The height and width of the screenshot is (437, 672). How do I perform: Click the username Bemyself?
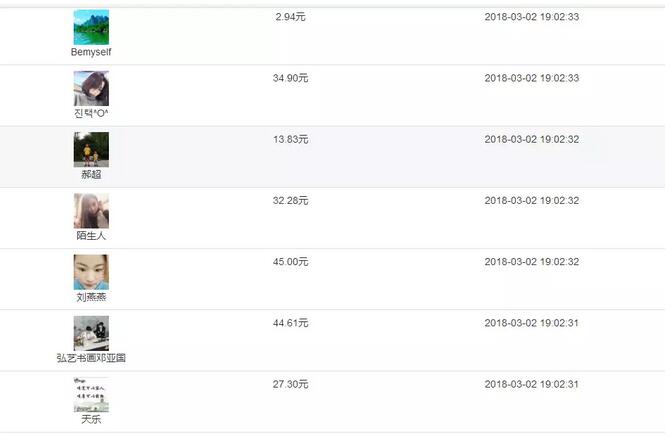point(91,52)
